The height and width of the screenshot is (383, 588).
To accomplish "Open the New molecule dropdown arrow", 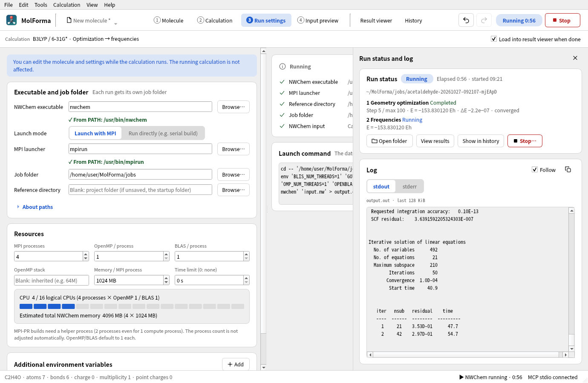I will 115,24.
